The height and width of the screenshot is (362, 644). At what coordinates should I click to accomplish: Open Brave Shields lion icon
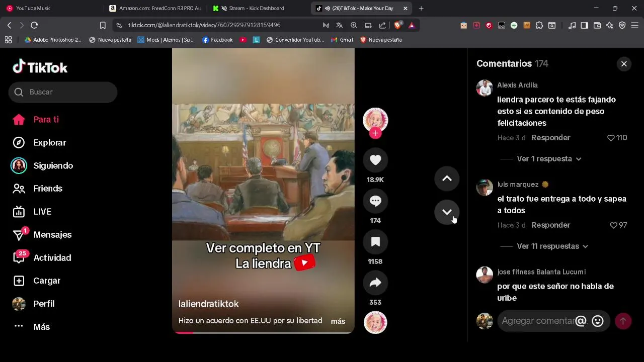click(x=397, y=25)
